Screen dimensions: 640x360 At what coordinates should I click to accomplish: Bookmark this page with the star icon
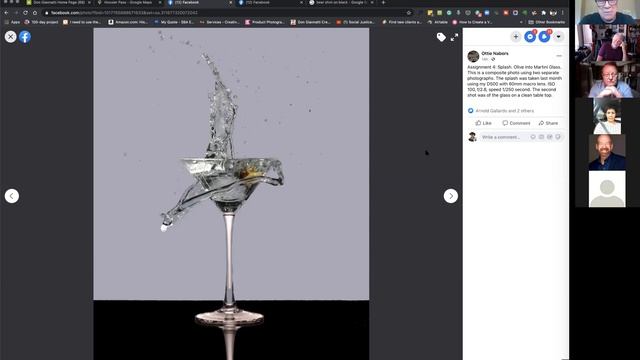click(409, 13)
